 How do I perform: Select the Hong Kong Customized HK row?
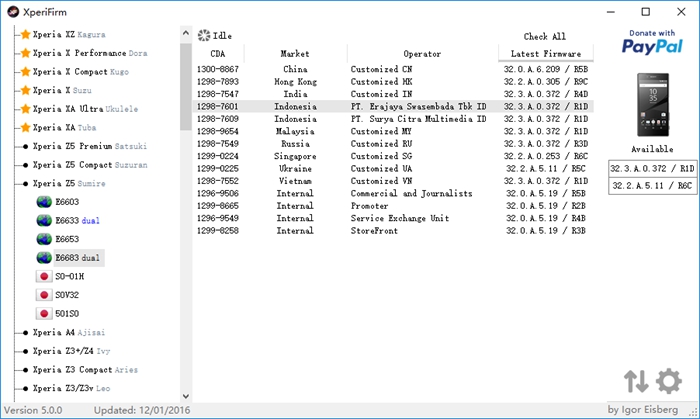tap(393, 82)
